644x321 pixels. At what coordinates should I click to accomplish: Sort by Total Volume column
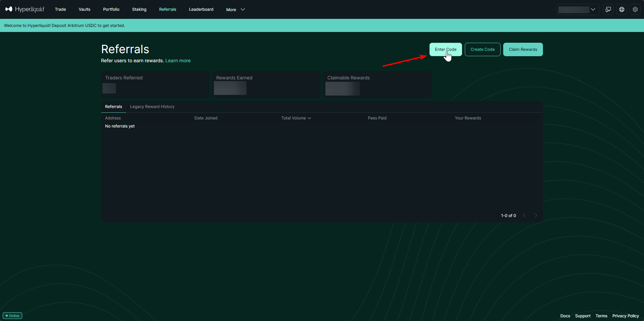(296, 118)
